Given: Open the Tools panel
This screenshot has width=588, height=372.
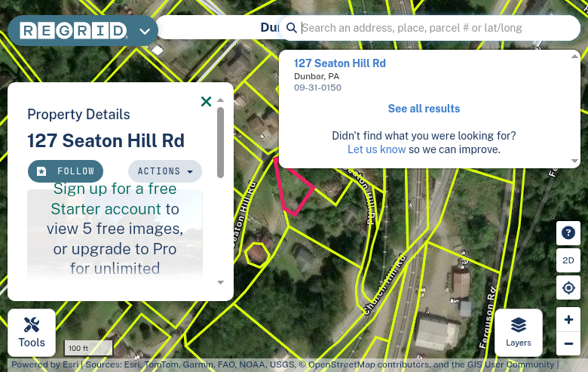Looking at the screenshot, I should (x=32, y=333).
